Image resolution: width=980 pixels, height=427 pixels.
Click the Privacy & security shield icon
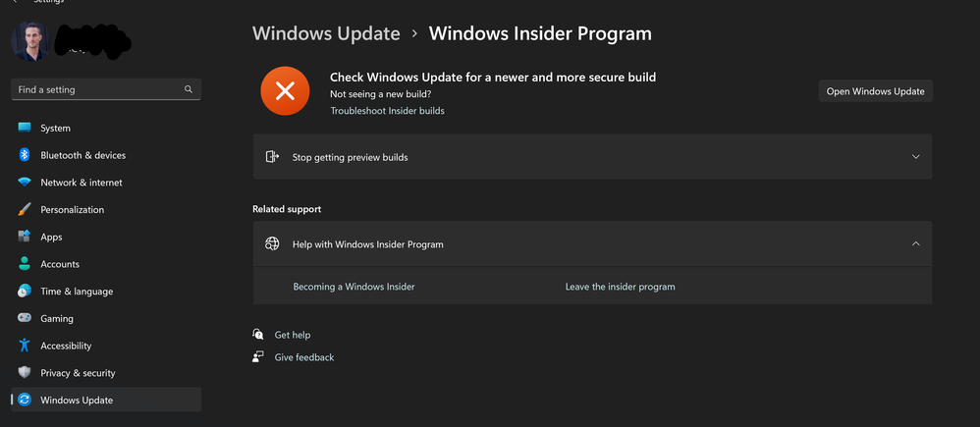coord(25,373)
